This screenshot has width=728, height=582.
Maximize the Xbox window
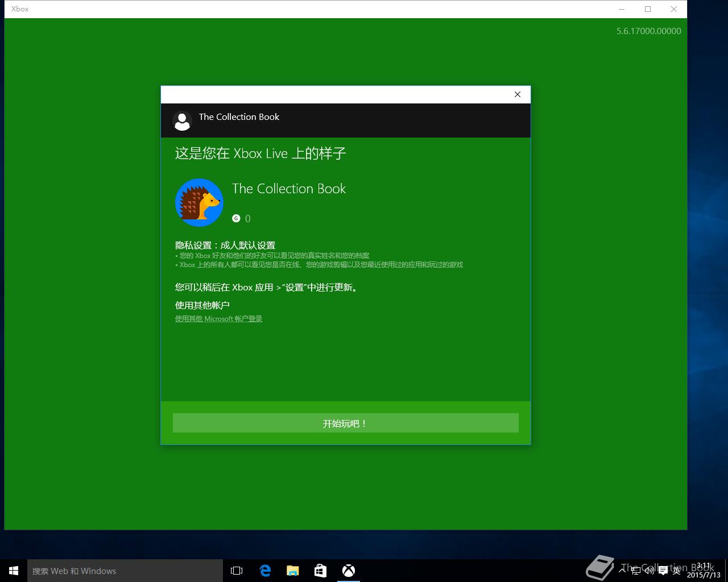pyautogui.click(x=648, y=9)
